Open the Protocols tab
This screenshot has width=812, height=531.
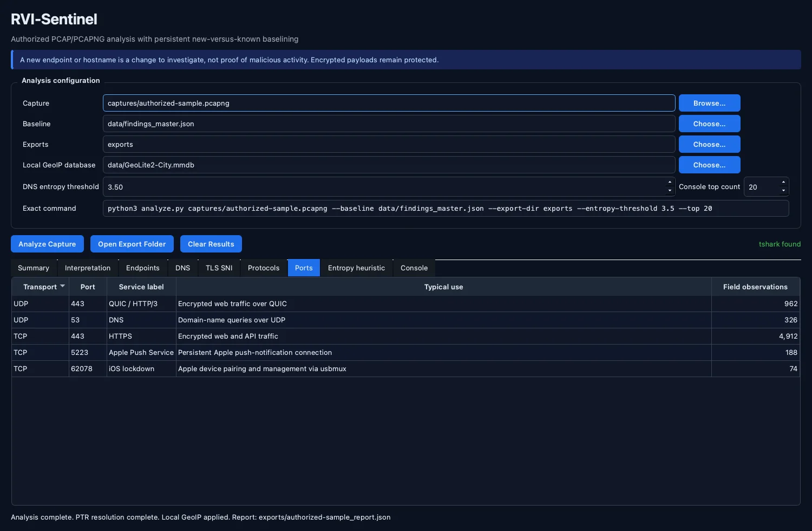point(264,268)
